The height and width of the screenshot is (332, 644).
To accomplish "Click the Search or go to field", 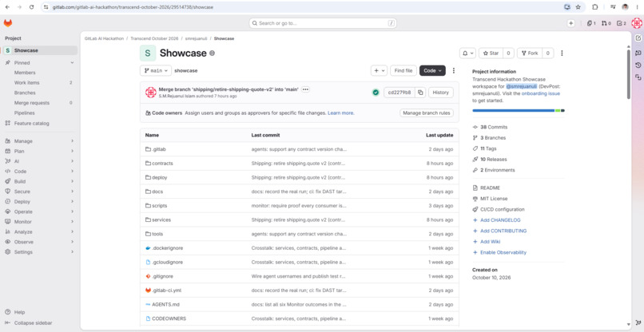I will [x=323, y=23].
